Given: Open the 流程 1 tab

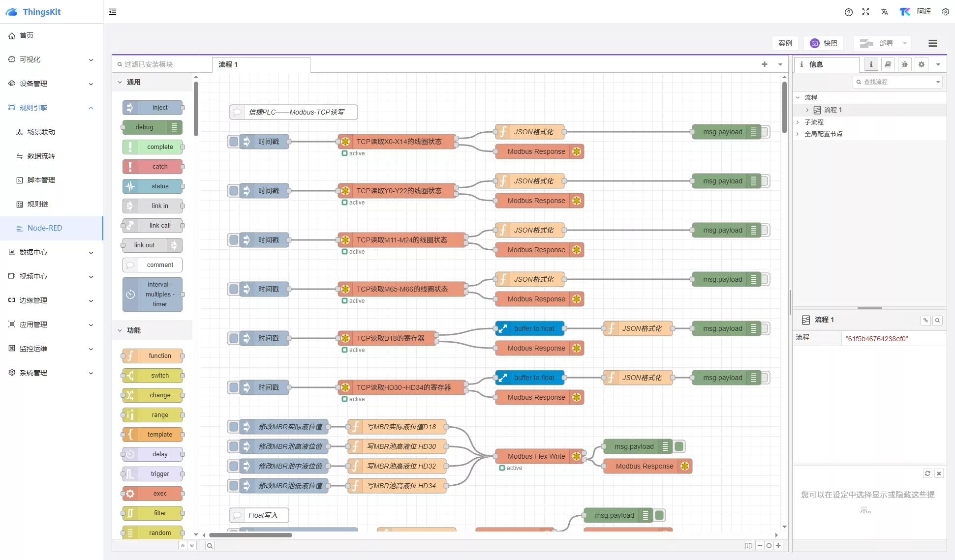Looking at the screenshot, I should [x=228, y=64].
